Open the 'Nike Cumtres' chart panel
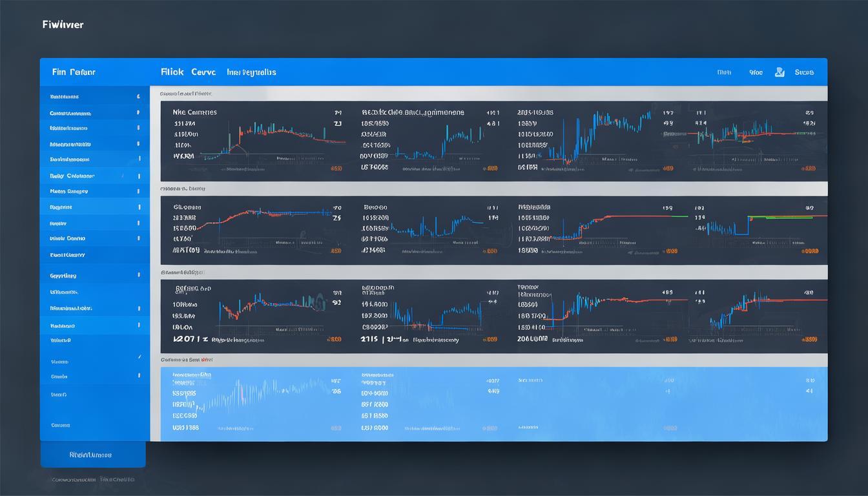 point(194,112)
